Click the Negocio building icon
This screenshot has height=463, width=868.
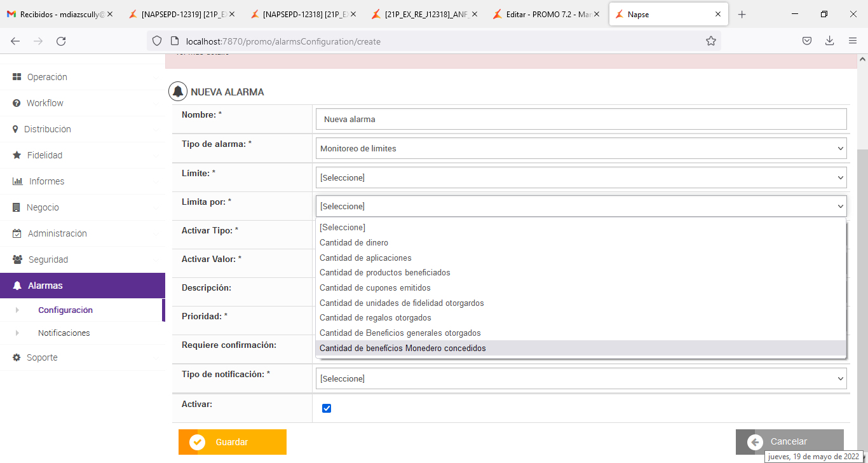tap(17, 207)
